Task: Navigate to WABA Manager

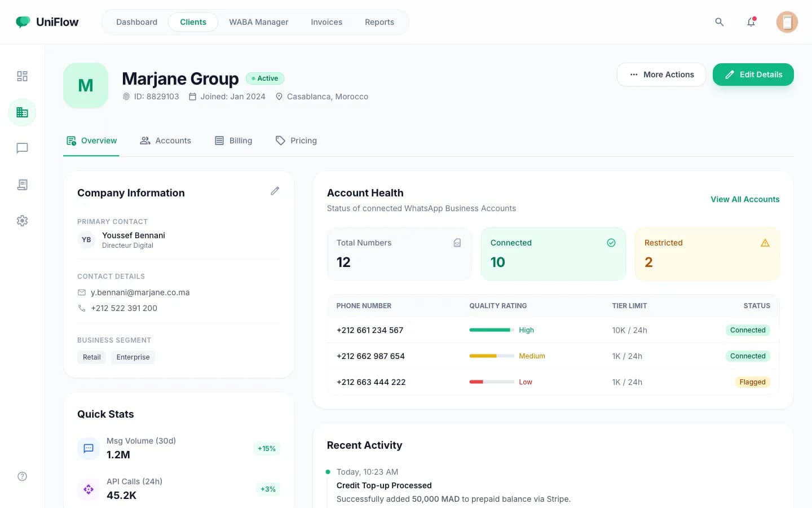Action: click(258, 22)
